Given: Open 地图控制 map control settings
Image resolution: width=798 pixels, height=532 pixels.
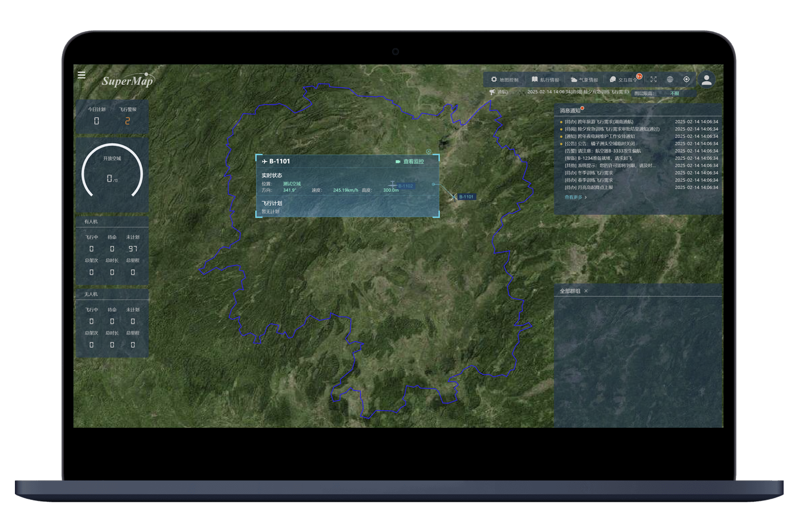Looking at the screenshot, I should (x=504, y=80).
